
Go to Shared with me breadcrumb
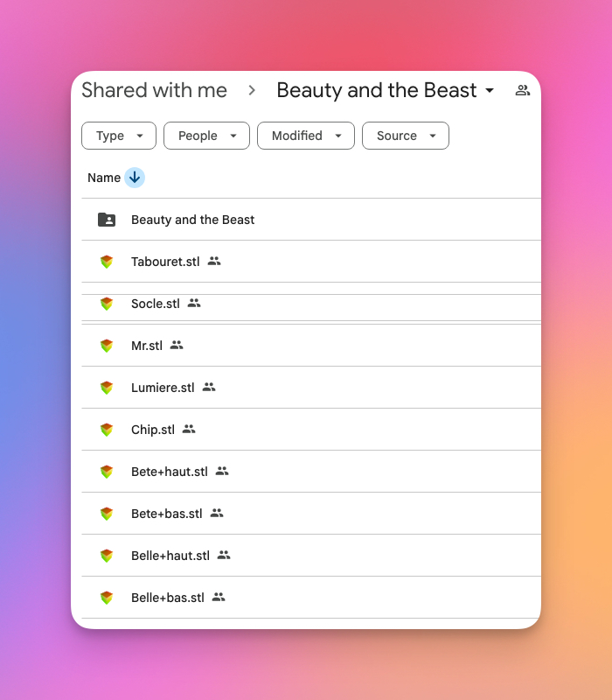coord(155,90)
